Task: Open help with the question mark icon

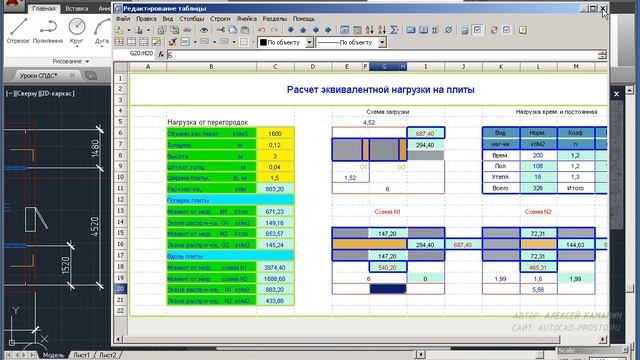Action: [523, 30]
